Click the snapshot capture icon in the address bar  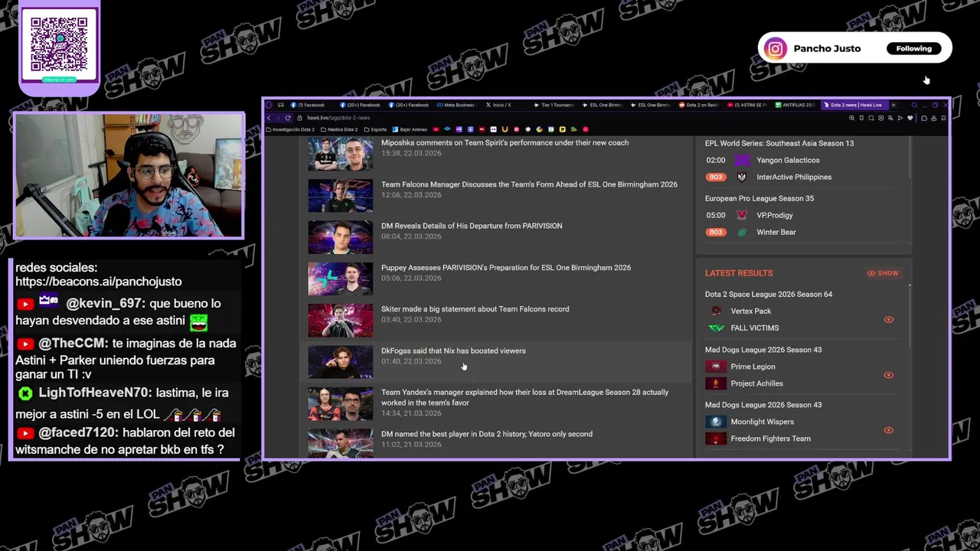tap(871, 118)
